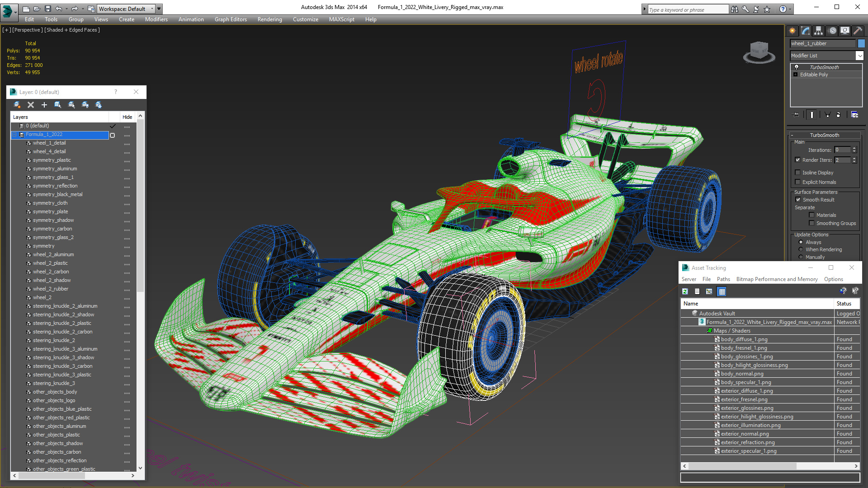Open the Workspace Default dropdown

(127, 9)
